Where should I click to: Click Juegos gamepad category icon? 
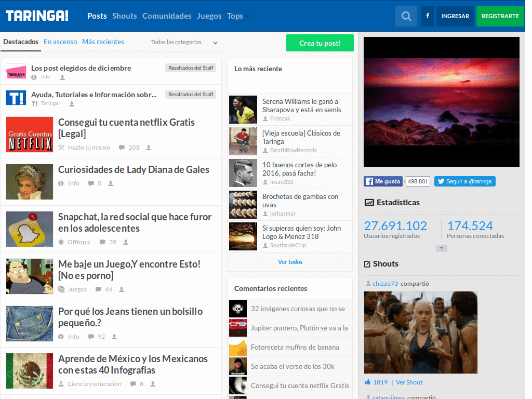[x=61, y=289]
